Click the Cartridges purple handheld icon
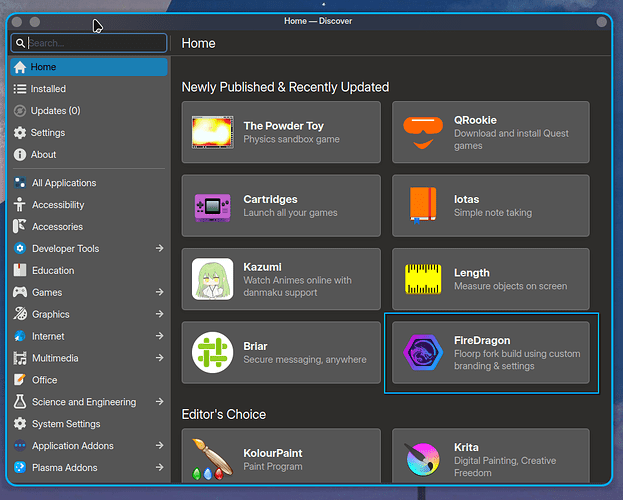The width and height of the screenshot is (623, 500). click(x=213, y=207)
